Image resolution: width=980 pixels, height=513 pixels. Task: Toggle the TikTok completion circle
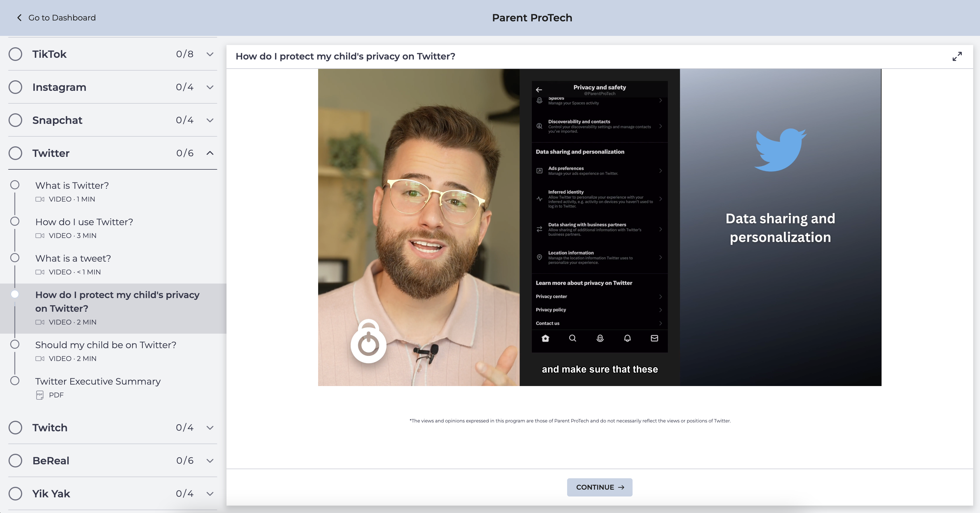tap(15, 54)
